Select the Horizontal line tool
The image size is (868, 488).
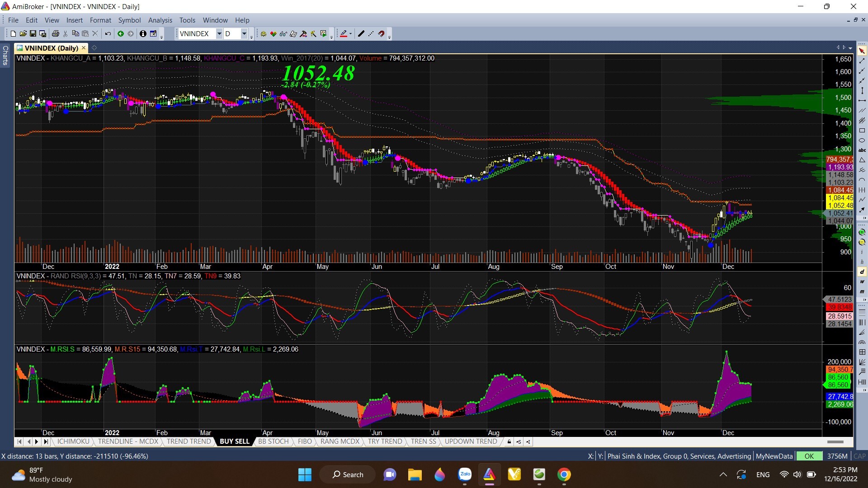(862, 100)
